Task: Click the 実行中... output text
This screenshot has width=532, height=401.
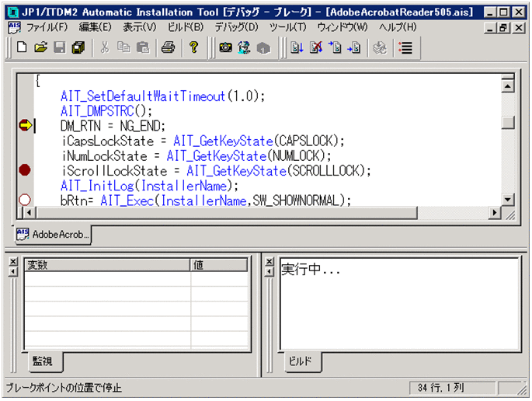Action: (x=310, y=270)
